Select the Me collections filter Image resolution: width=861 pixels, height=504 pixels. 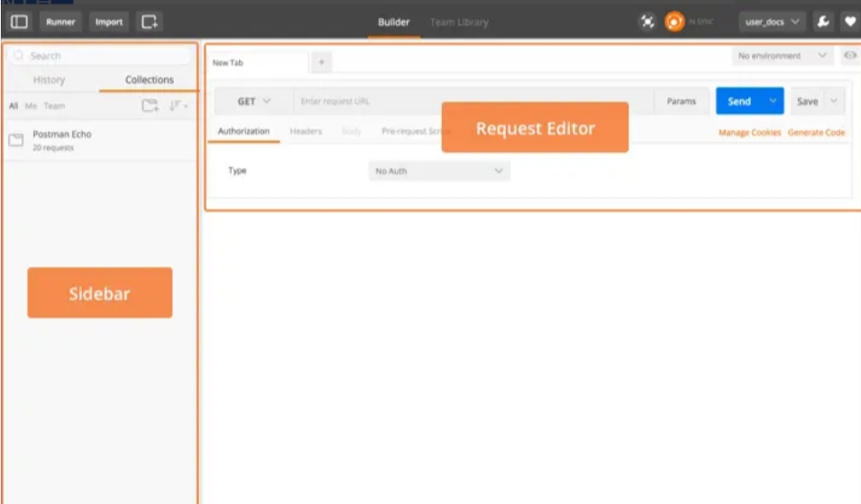(31, 106)
